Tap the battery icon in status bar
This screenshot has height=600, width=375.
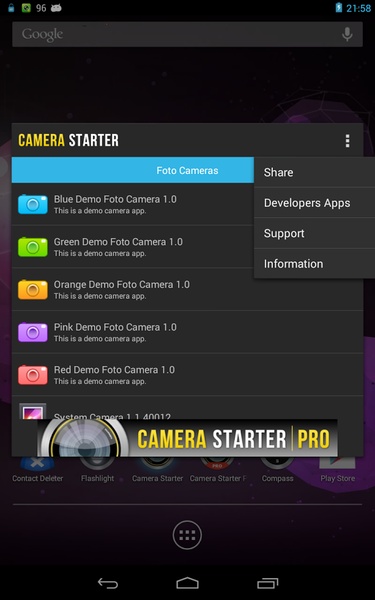(x=339, y=8)
